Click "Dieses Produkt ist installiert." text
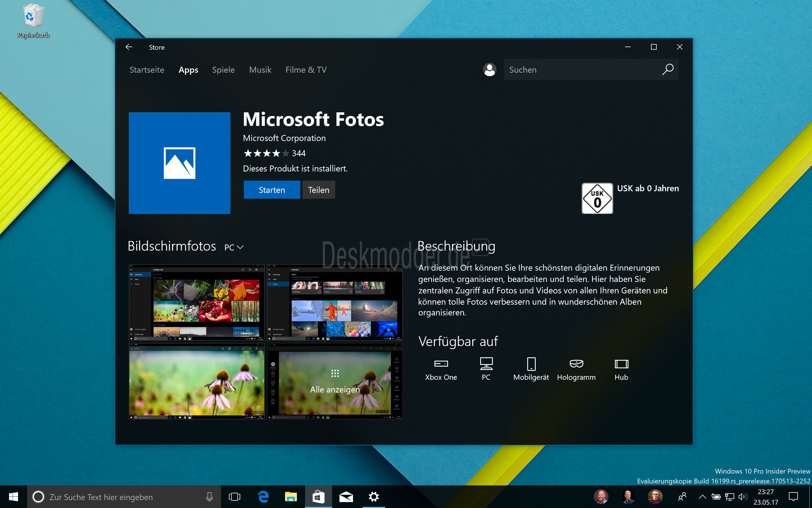This screenshot has height=508, width=812. pyautogui.click(x=295, y=169)
